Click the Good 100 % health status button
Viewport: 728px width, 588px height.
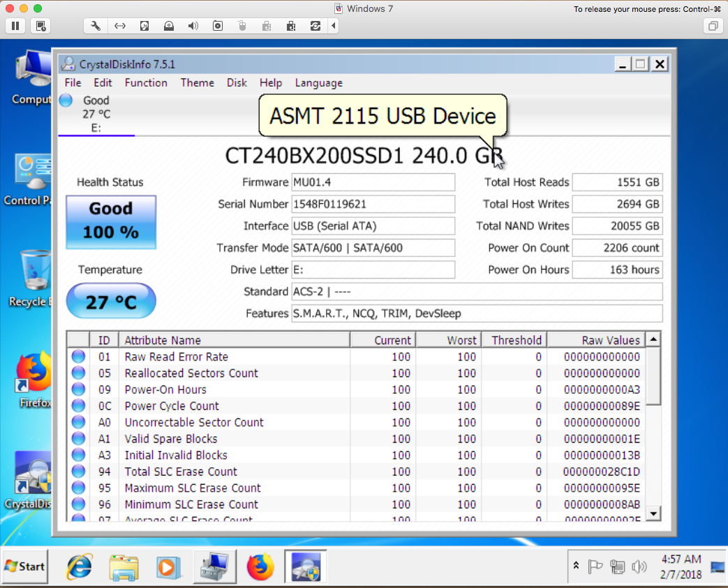tap(111, 221)
